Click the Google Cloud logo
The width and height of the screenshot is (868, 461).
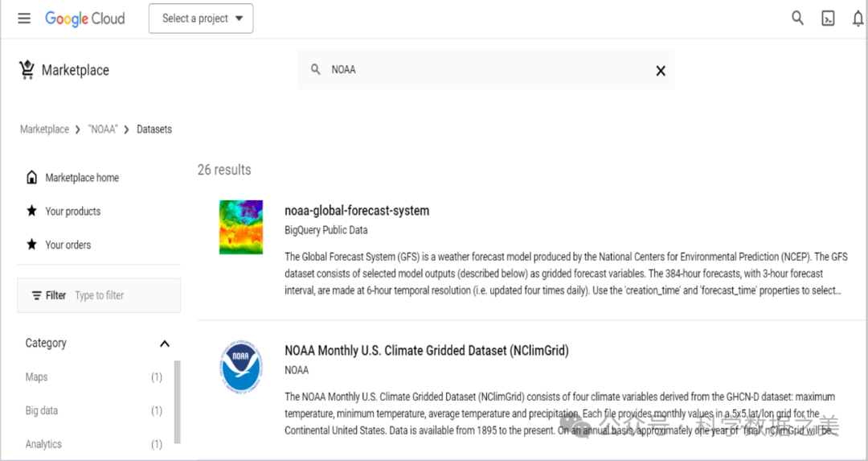pos(85,19)
